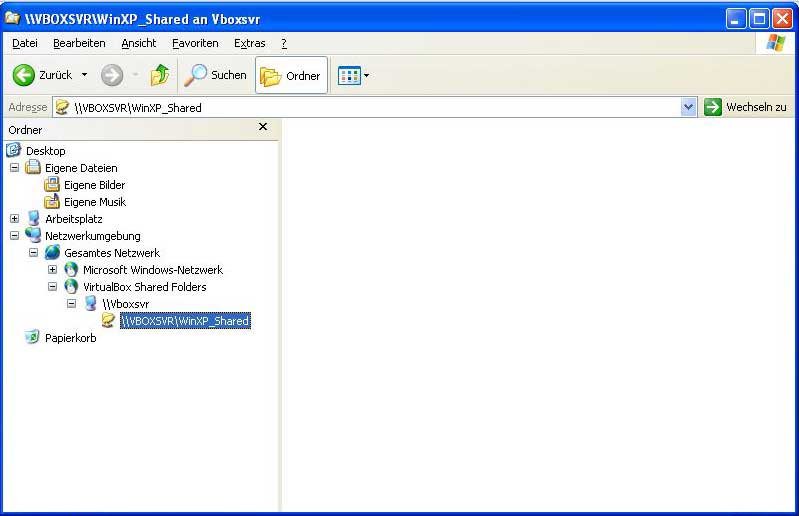Image resolution: width=799 pixels, height=516 pixels.
Task: Click the Eigene Dateien folder icon
Action: point(33,167)
